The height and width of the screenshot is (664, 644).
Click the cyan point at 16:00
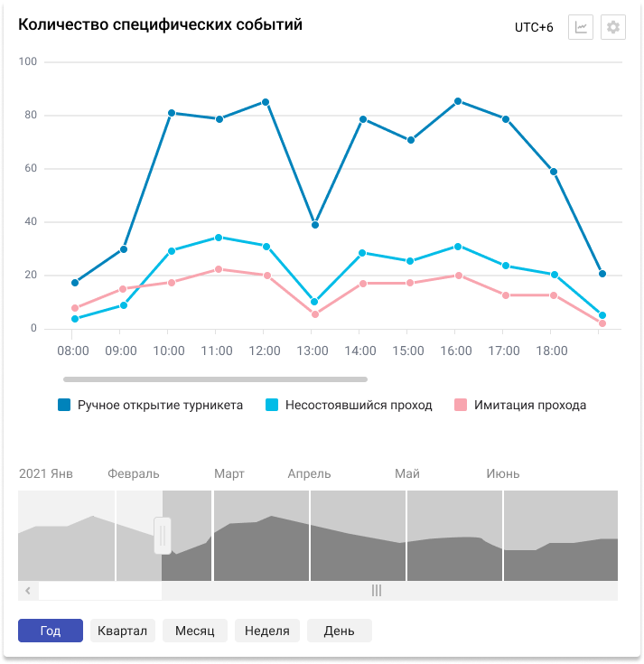458,247
